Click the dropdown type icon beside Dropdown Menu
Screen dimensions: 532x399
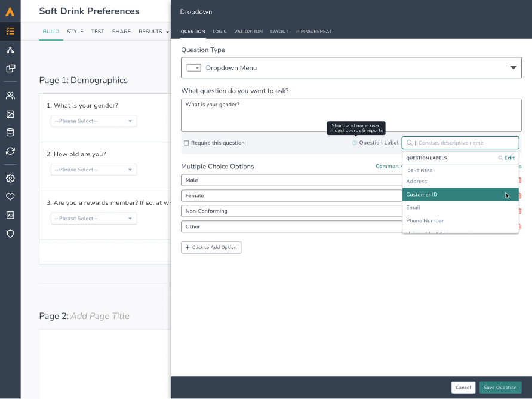193,68
